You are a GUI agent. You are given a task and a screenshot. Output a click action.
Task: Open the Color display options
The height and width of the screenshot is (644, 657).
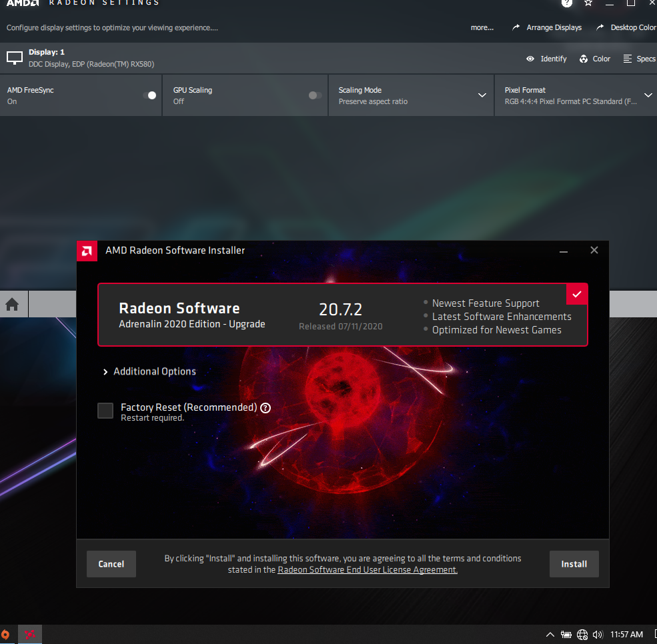[x=595, y=59]
